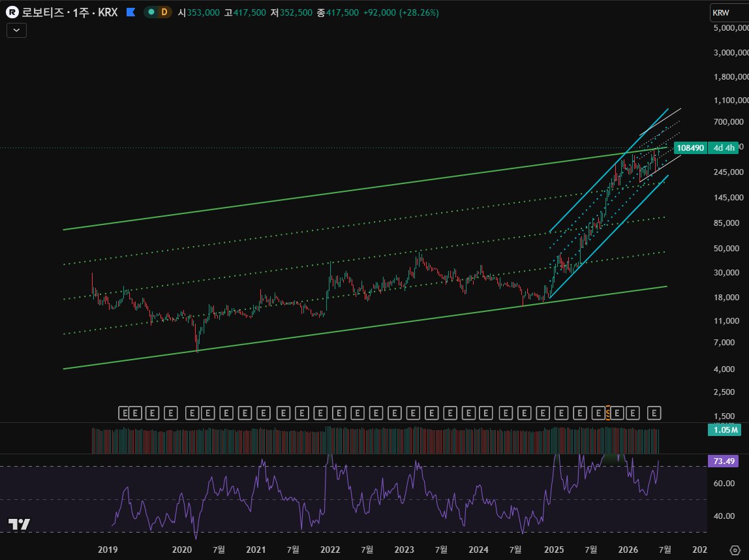The width and height of the screenshot is (749, 560).
Task: Click the 2024 time axis label
Action: 478,550
